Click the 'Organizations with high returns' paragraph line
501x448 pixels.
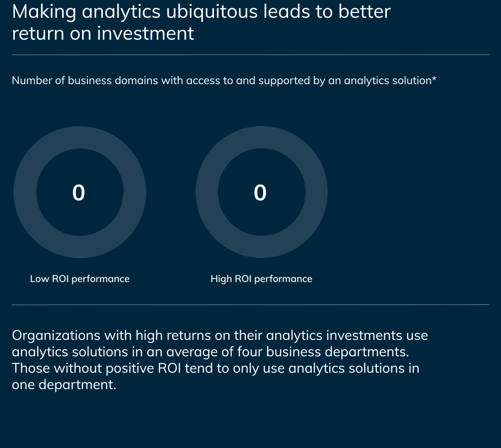pos(220,336)
